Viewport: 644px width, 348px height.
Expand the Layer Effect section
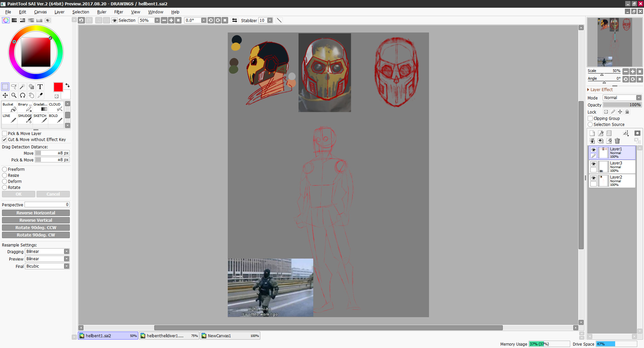[588, 90]
